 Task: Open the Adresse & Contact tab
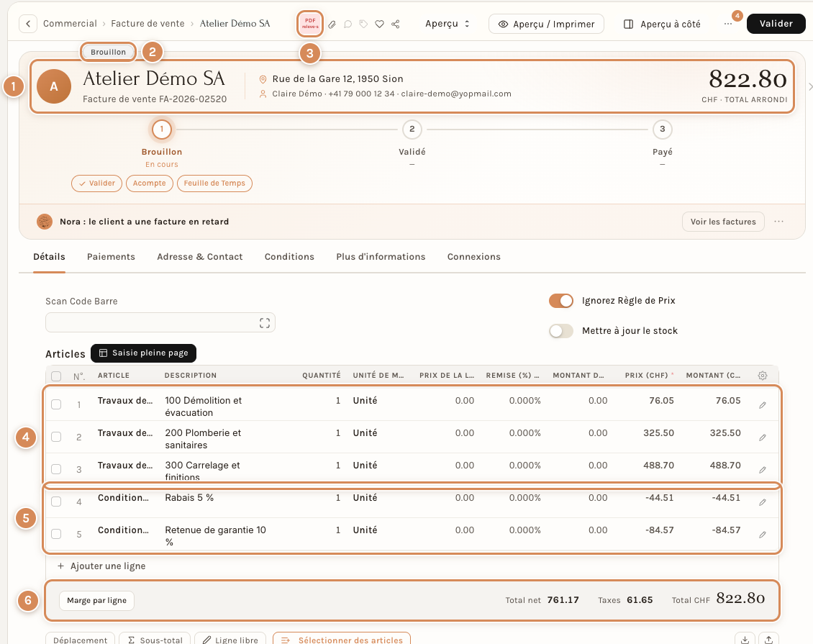[199, 257]
